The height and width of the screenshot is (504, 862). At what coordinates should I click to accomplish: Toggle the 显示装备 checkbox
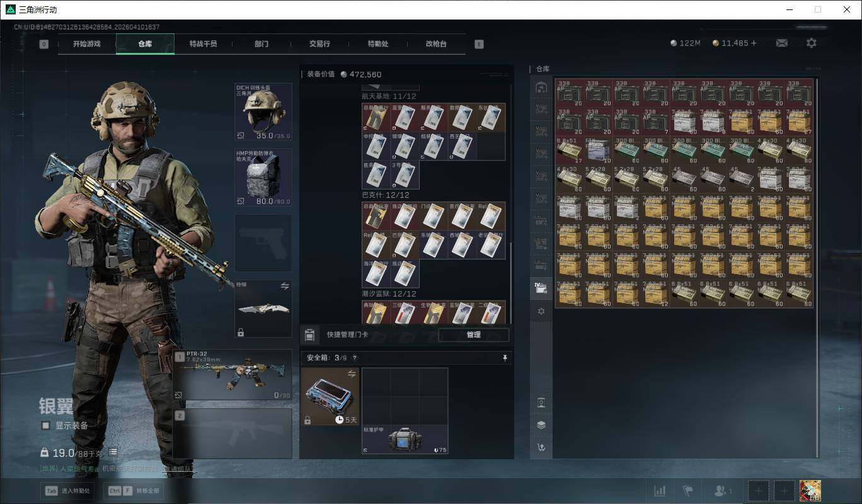(x=45, y=425)
